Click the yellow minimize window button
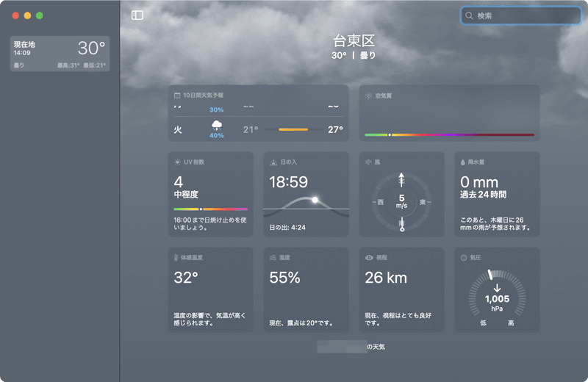The width and height of the screenshot is (588, 382). [x=27, y=15]
